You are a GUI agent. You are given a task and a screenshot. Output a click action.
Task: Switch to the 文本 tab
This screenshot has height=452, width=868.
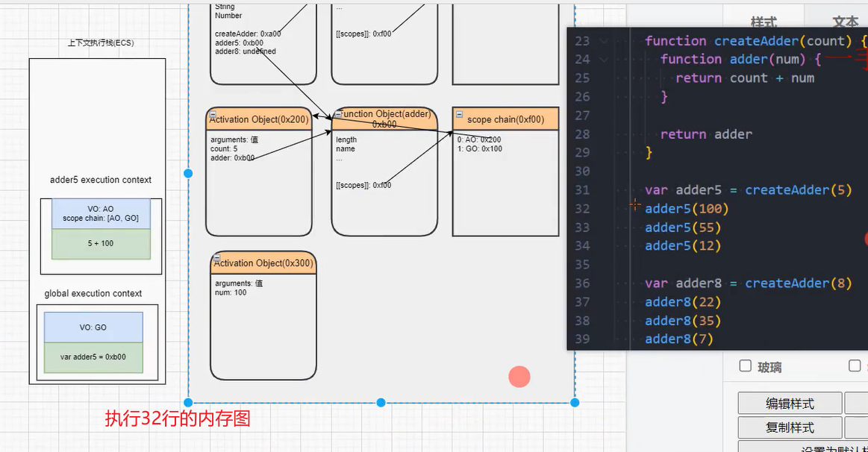[846, 22]
